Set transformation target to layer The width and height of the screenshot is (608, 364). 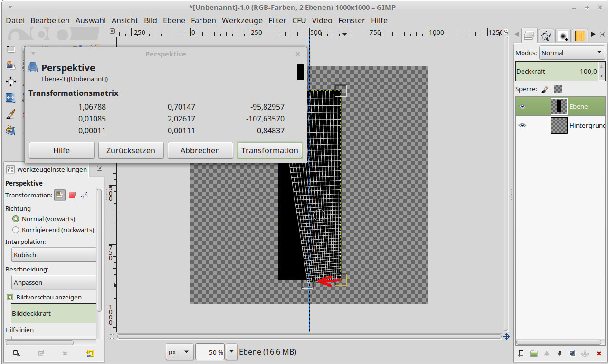point(60,195)
